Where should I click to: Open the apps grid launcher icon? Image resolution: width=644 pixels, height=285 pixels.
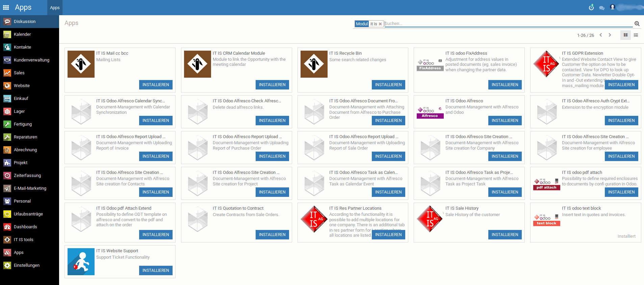tap(6, 7)
